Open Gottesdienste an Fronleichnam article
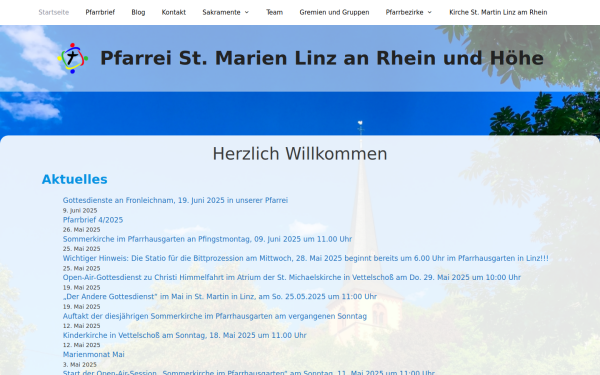 point(175,200)
